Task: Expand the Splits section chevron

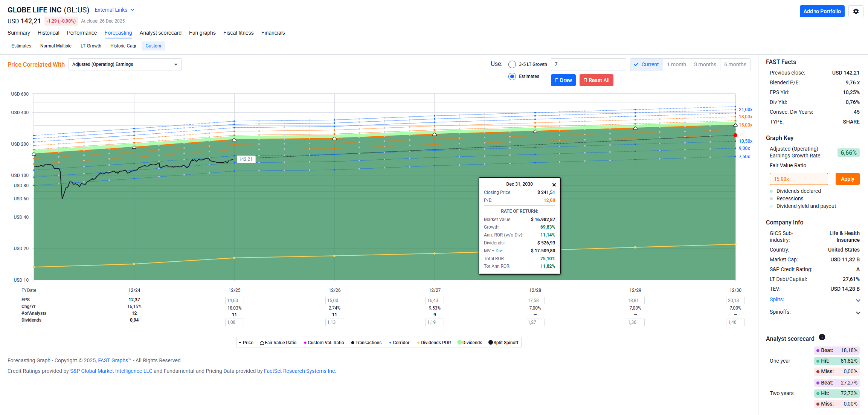Action: pos(858,300)
